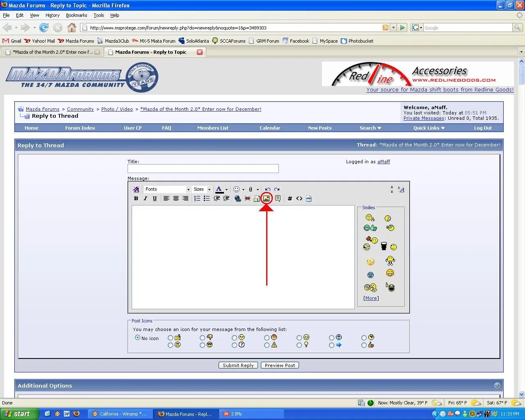Undo the last editing action
Screen dimensions: 525x420
pyautogui.click(x=267, y=189)
